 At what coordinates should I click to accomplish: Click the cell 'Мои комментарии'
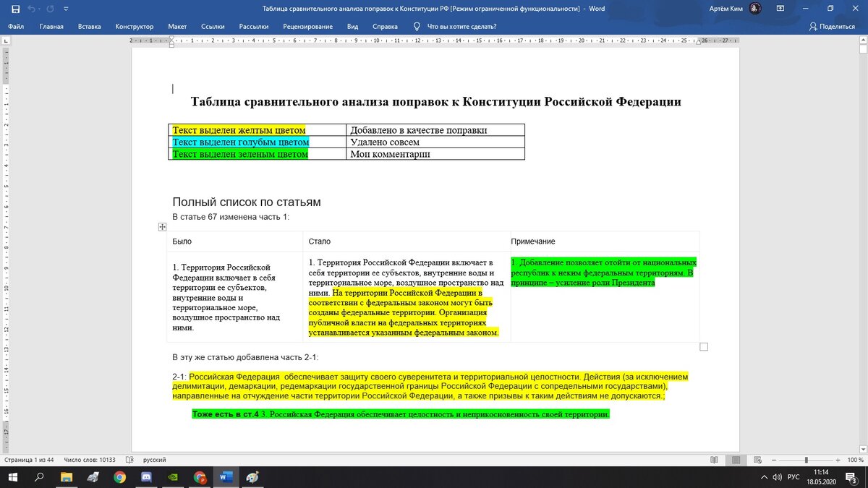pyautogui.click(x=435, y=154)
